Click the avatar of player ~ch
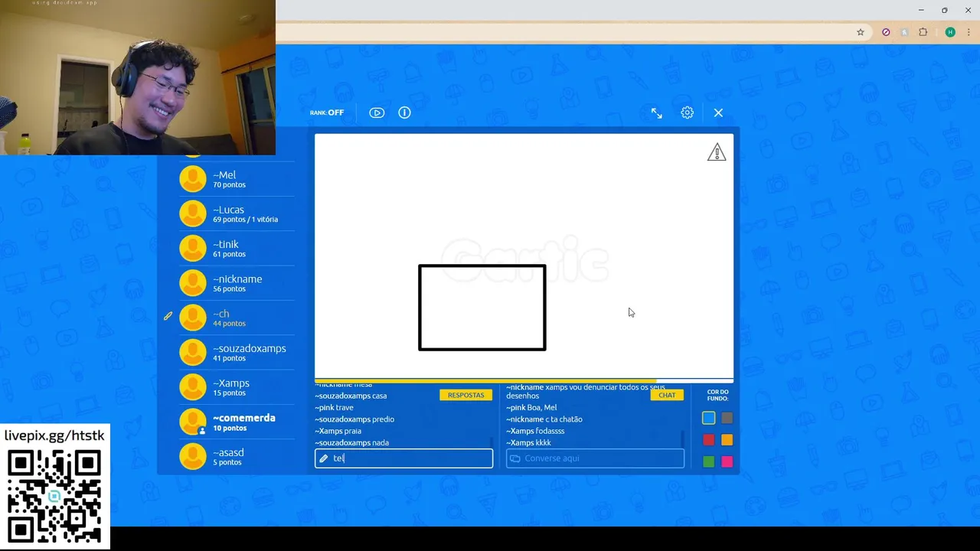The height and width of the screenshot is (551, 980). point(193,318)
